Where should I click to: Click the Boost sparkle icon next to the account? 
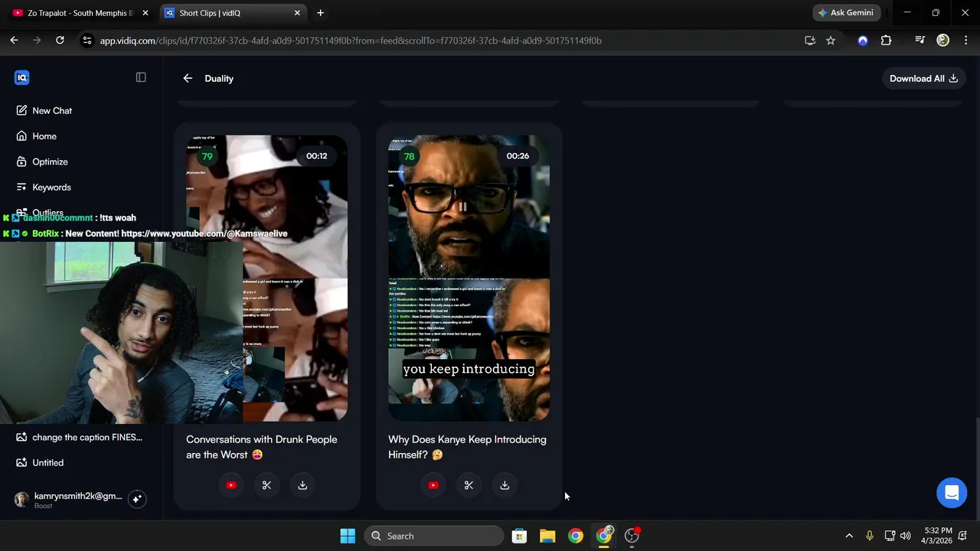137,499
